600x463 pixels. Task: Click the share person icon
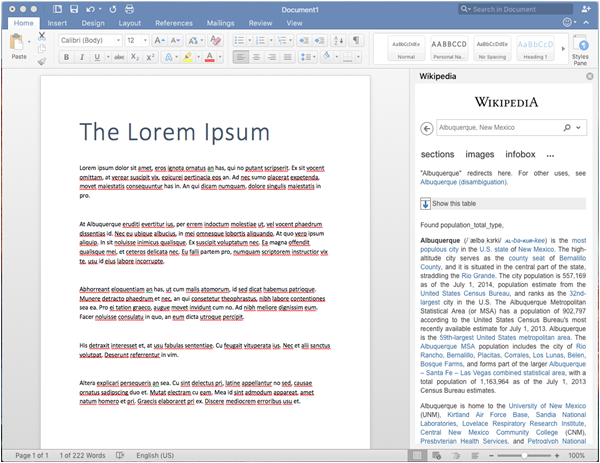pos(586,9)
